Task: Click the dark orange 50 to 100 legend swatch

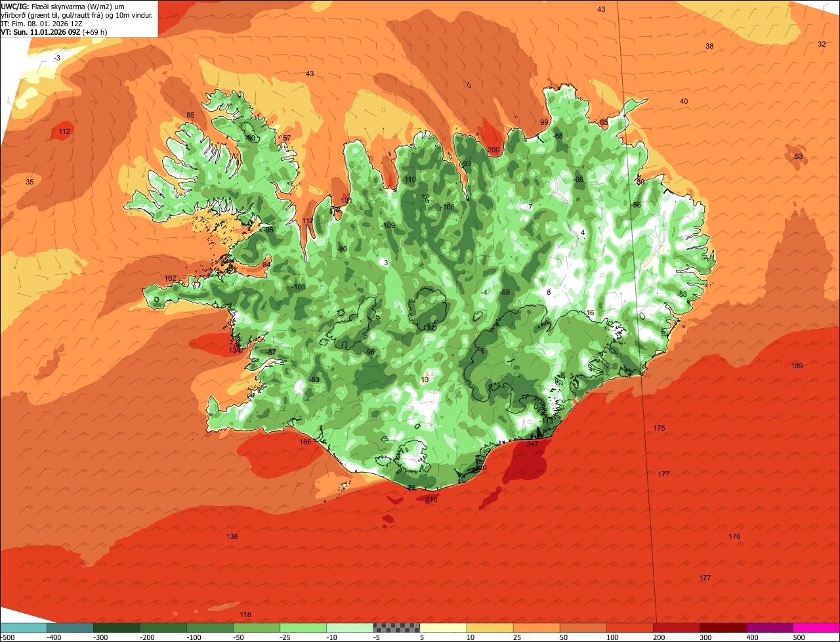Action: tap(582, 627)
